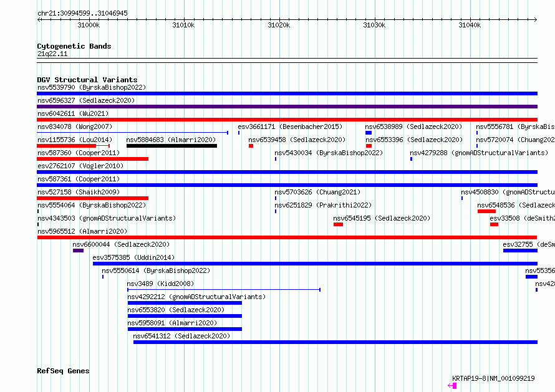555x392 pixels.
Task: Click the 31030k ruler position
Action: tap(374, 25)
